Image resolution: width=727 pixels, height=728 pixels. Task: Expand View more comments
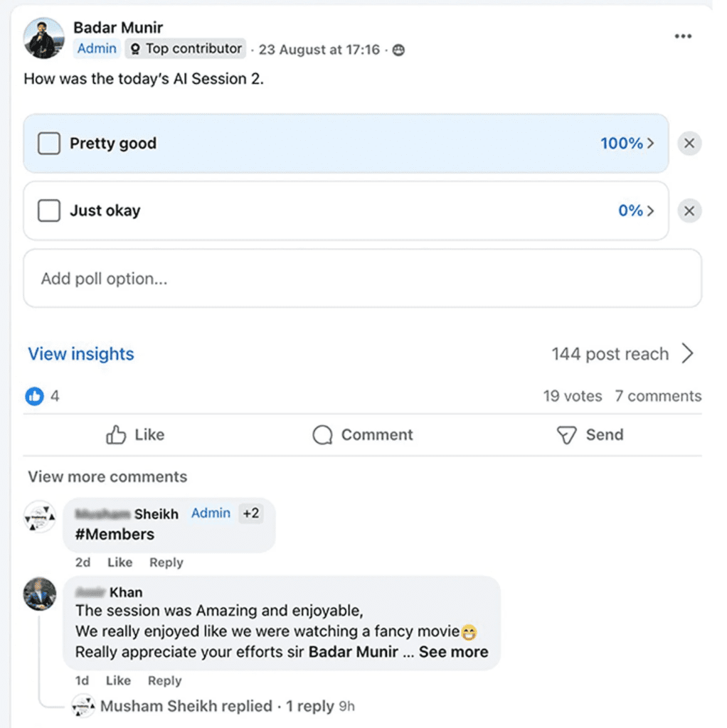coord(107,476)
